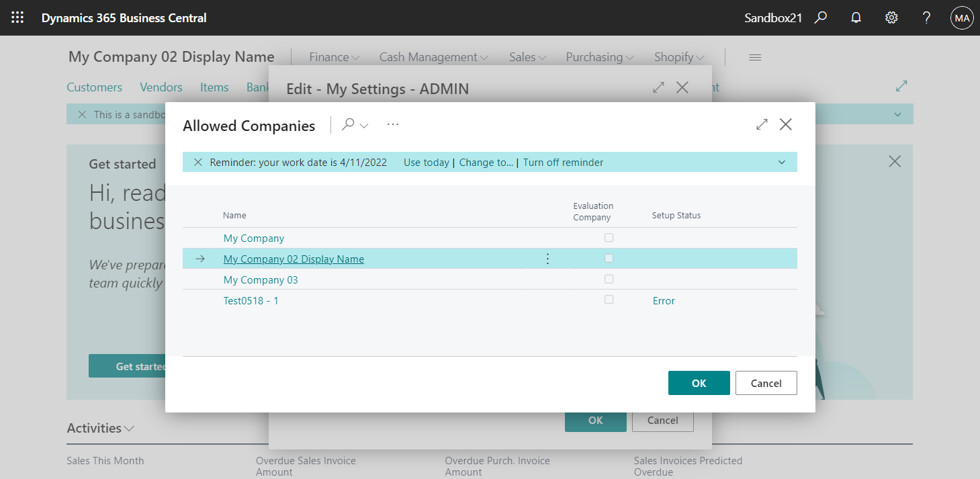Open search dropdown in Allowed Companies header
Screen dimensions: 980x479
tap(355, 125)
